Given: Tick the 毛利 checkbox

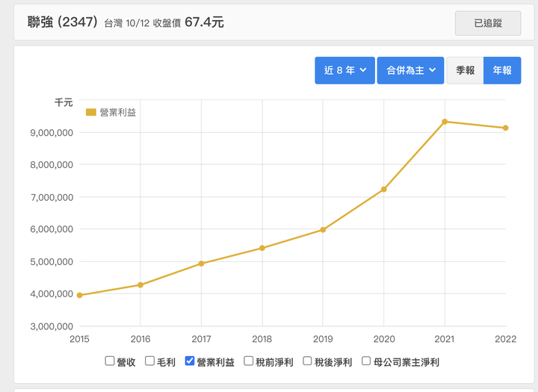Looking at the screenshot, I should [149, 361].
